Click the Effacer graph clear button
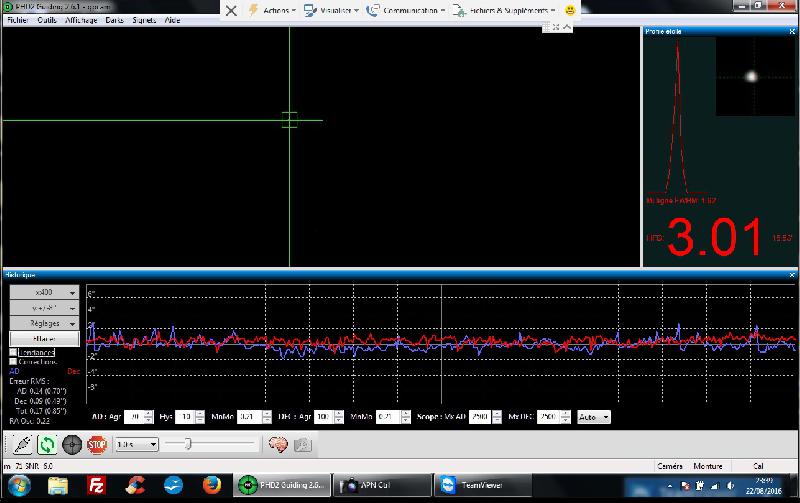Viewport: 800px width, 503px height. point(44,339)
